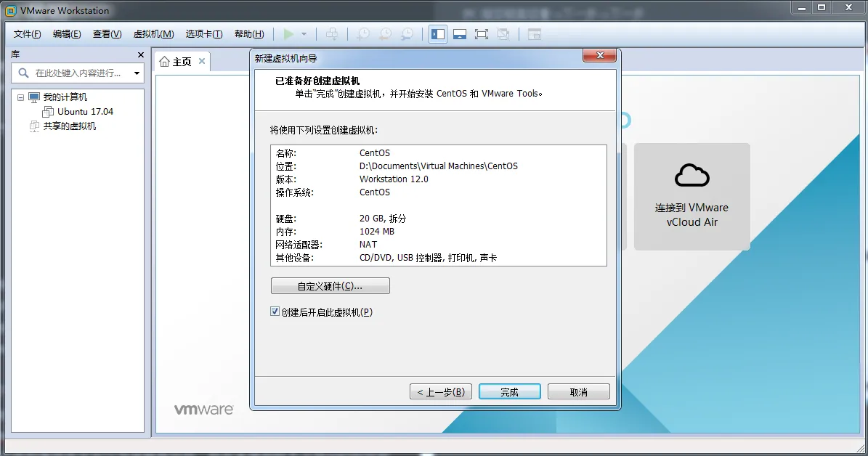Click the 完成 finish button
The width and height of the screenshot is (868, 456).
(510, 392)
